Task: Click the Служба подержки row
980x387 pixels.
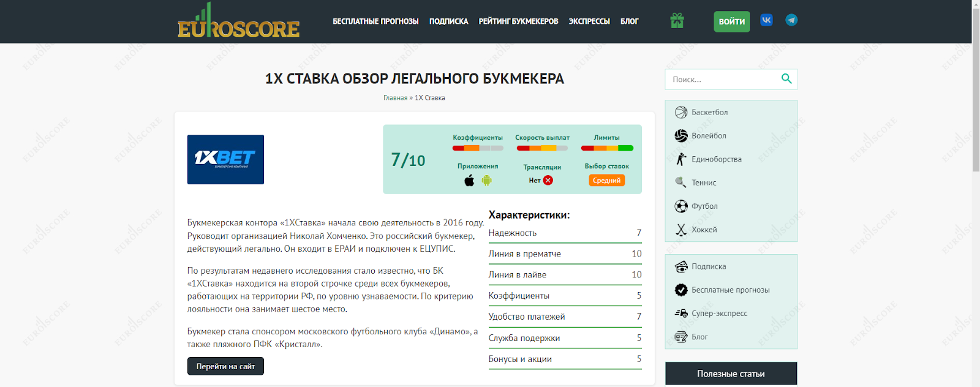Action: [565, 338]
